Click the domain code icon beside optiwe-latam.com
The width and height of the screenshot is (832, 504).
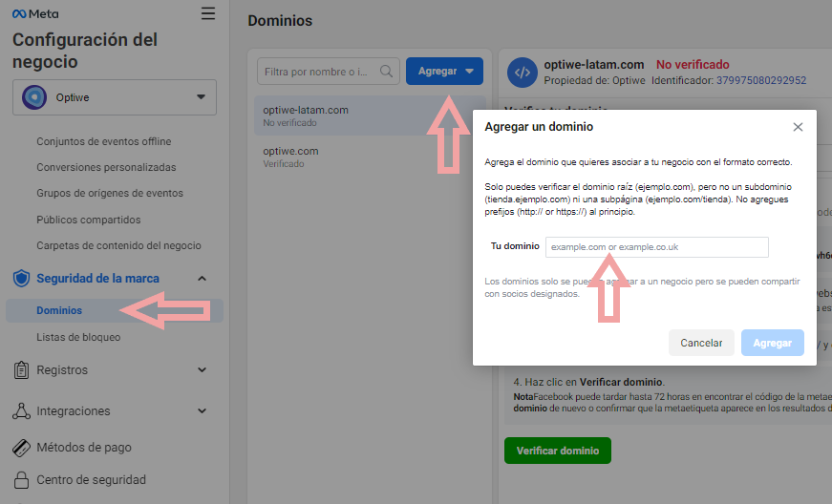tap(522, 72)
